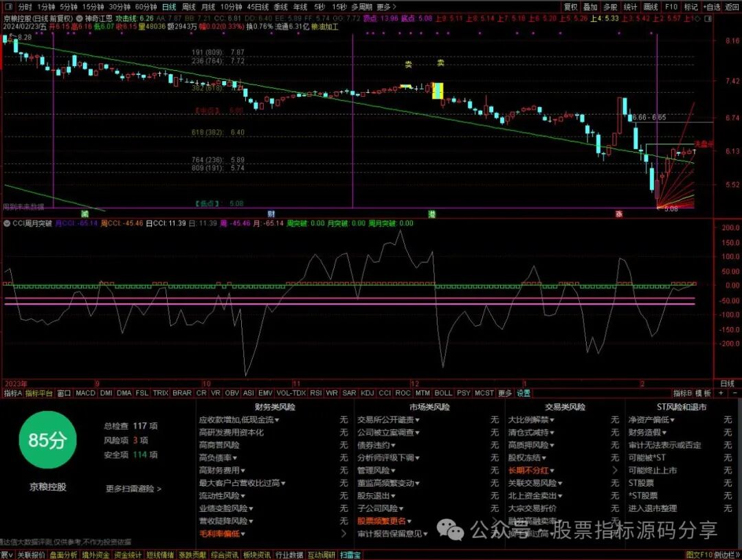Image resolution: width=742 pixels, height=560 pixels.
Task: Open the arrow on the 长期不分红 row
Action: [x=615, y=471]
